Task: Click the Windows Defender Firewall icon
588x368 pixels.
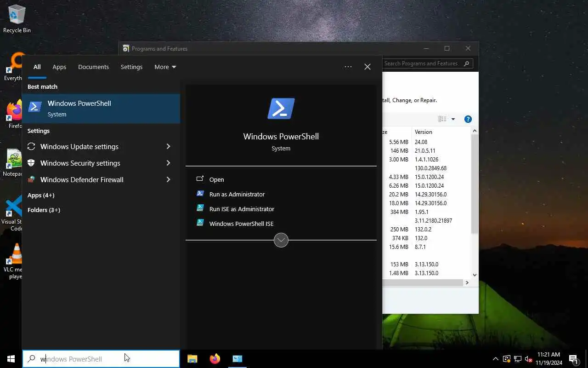Action: pyautogui.click(x=31, y=179)
